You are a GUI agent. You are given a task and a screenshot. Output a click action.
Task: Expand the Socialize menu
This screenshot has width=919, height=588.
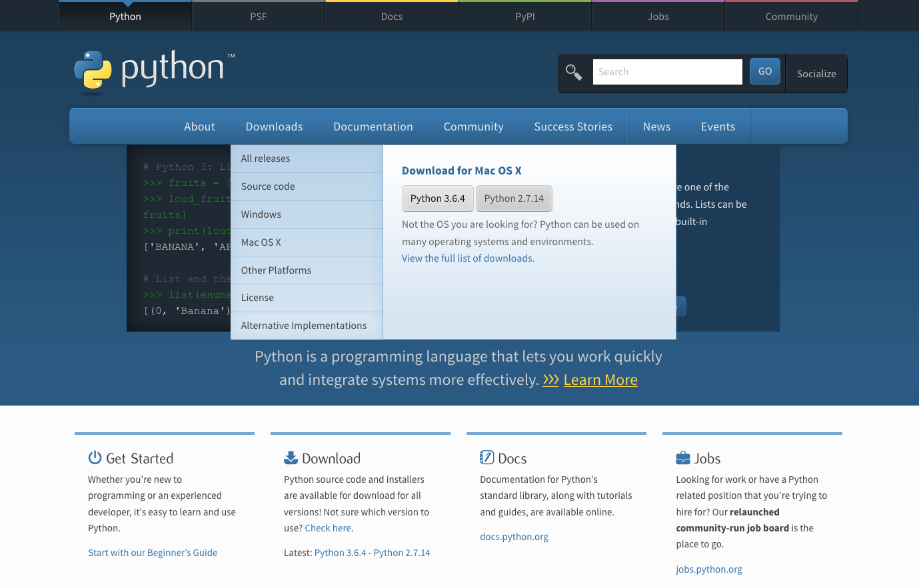coord(816,73)
